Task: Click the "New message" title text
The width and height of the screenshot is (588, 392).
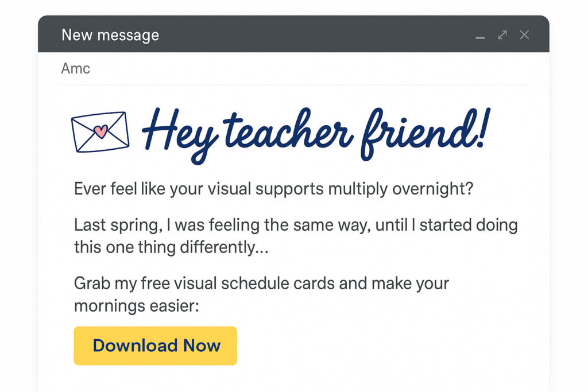Action: pos(110,35)
